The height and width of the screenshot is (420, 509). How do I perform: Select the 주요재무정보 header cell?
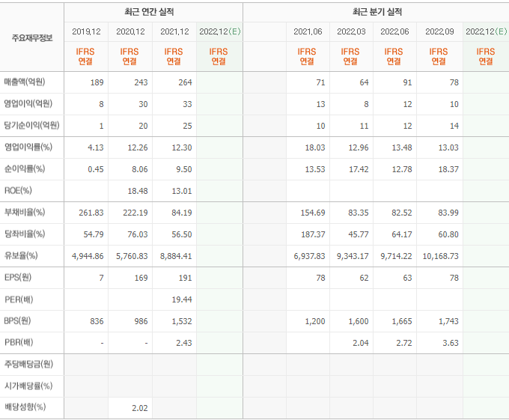pyautogui.click(x=31, y=38)
